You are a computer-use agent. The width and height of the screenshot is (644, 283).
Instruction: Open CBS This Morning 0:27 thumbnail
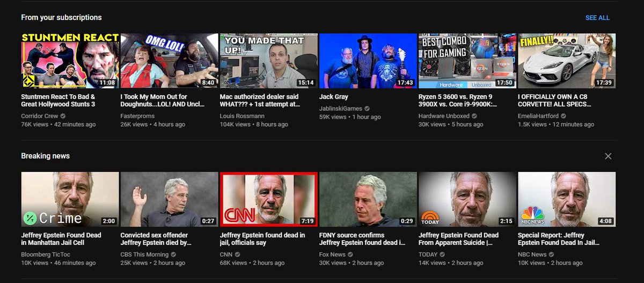pyautogui.click(x=169, y=199)
